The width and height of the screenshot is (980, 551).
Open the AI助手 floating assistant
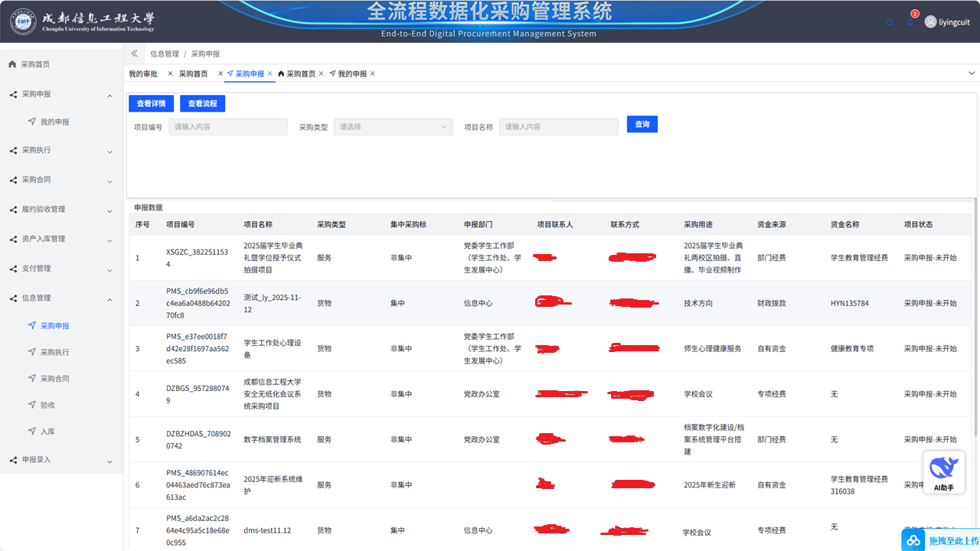(943, 472)
